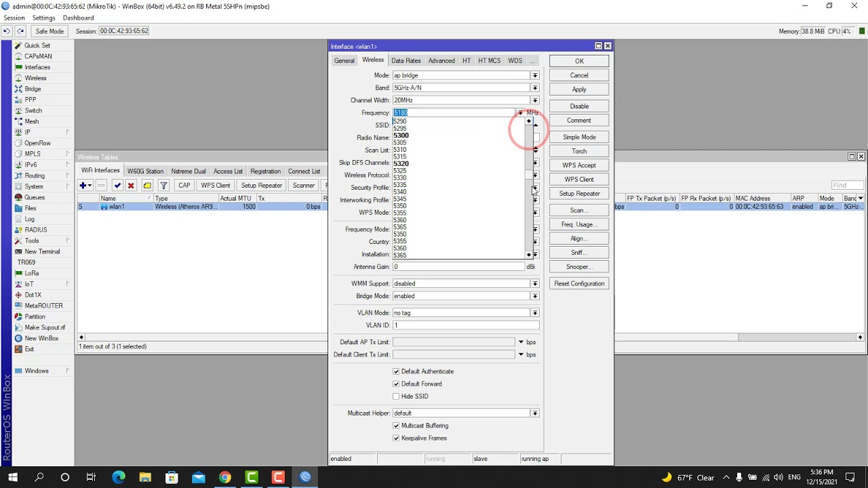Open the Band dropdown showing 5GHz-A/N
This screenshot has height=488, width=868.
click(535, 88)
